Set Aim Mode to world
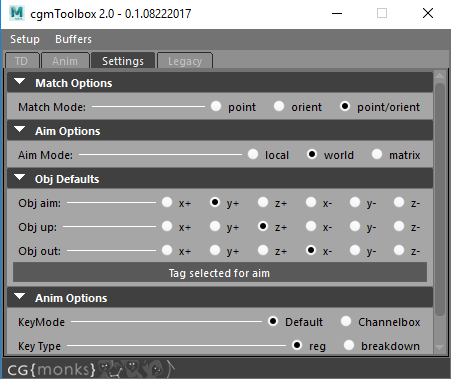Viewport: 451px width, 379px height. click(312, 154)
